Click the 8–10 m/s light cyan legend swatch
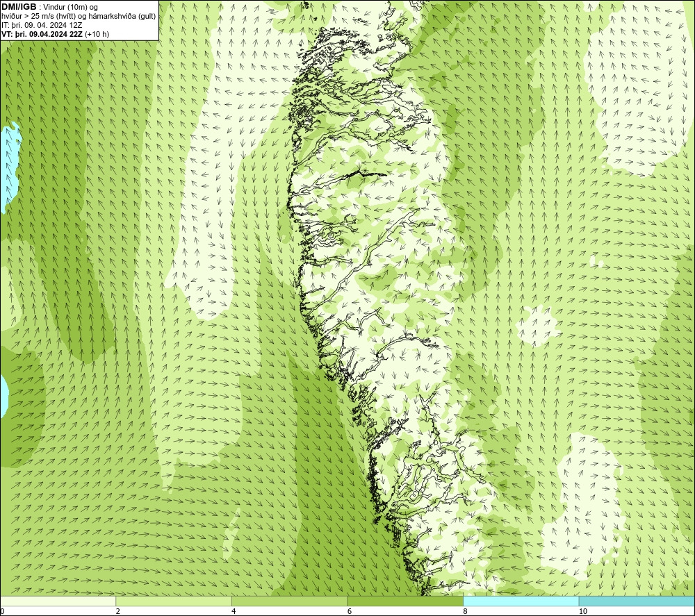The width and height of the screenshot is (695, 616). point(521,601)
